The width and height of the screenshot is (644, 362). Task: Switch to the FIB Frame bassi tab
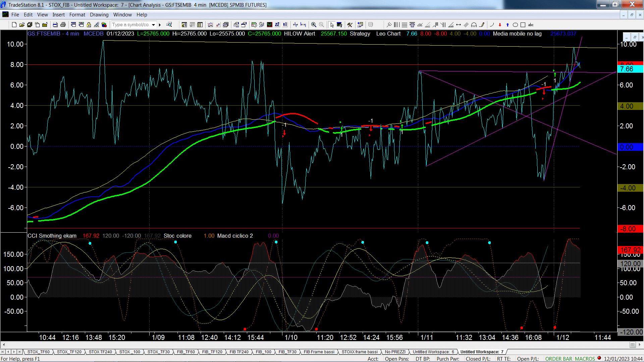coord(319,352)
